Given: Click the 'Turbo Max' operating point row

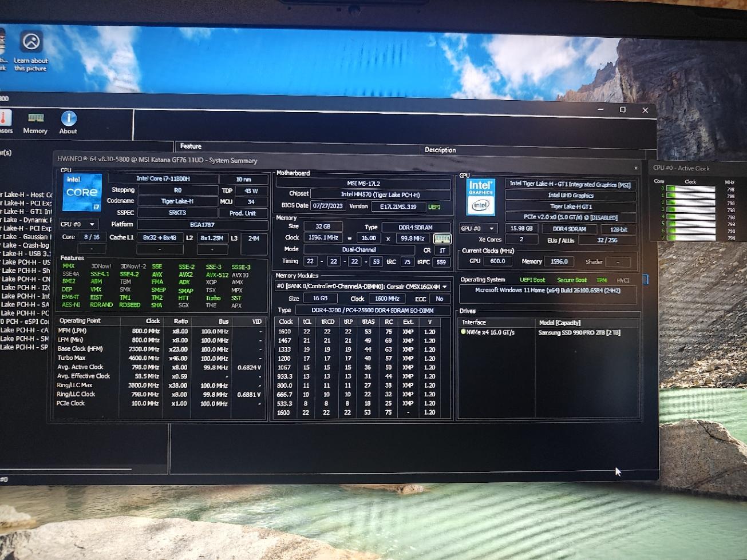Looking at the screenshot, I should coord(160,358).
